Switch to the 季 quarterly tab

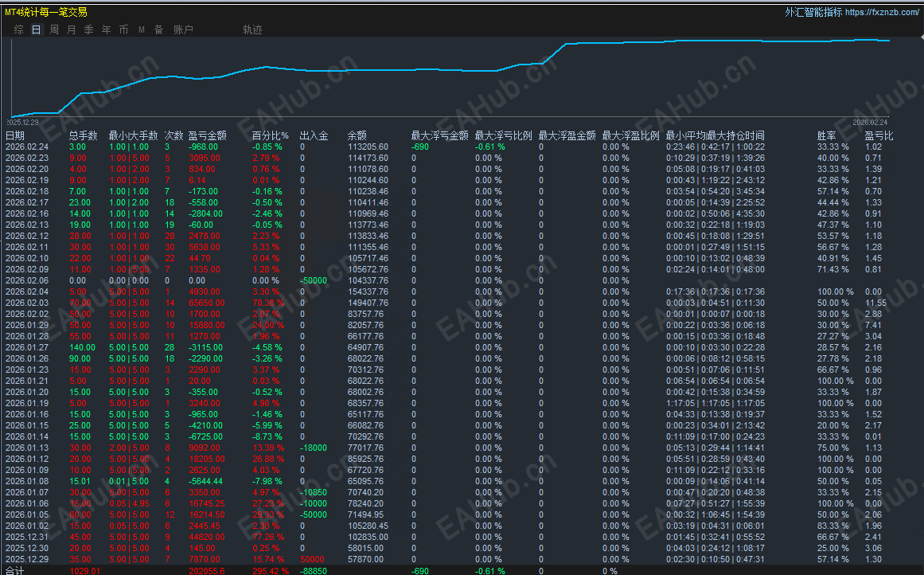(x=89, y=29)
